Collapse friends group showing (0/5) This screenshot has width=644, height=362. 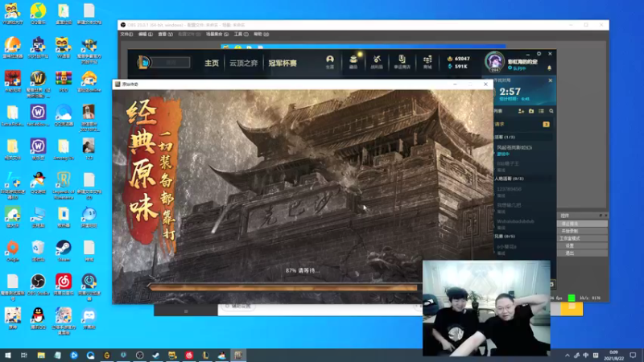[523, 237]
